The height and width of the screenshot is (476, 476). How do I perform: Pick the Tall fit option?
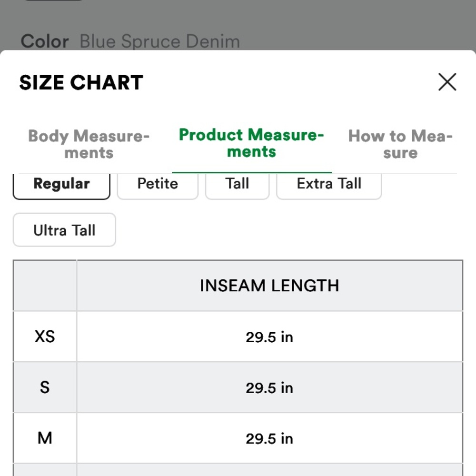click(237, 184)
